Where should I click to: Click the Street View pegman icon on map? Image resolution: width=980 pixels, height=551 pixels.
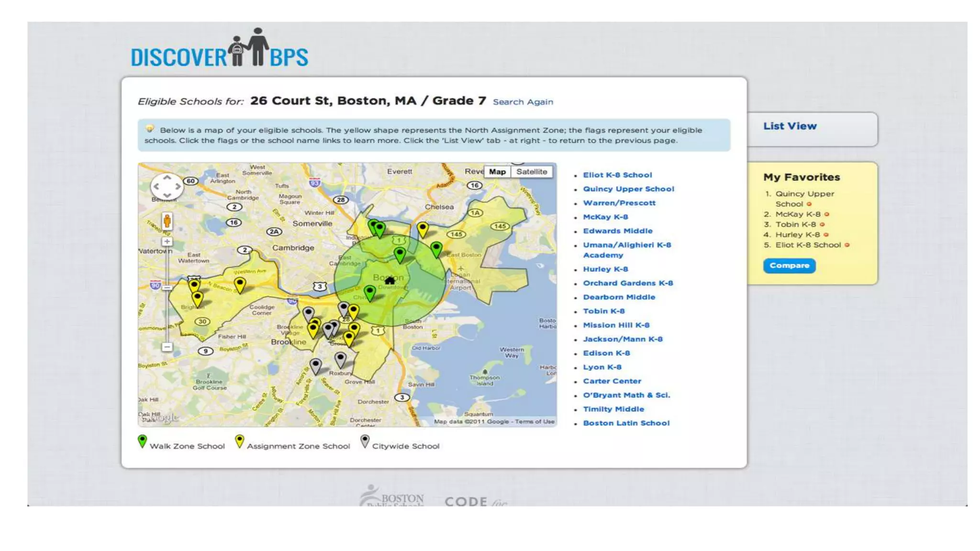[x=167, y=221]
